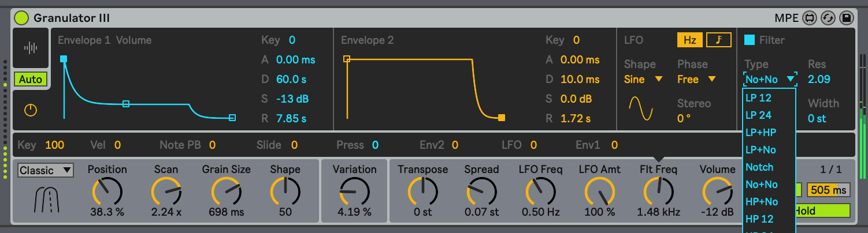Click the envelope dial icon tab
868x233 pixels.
[31, 110]
